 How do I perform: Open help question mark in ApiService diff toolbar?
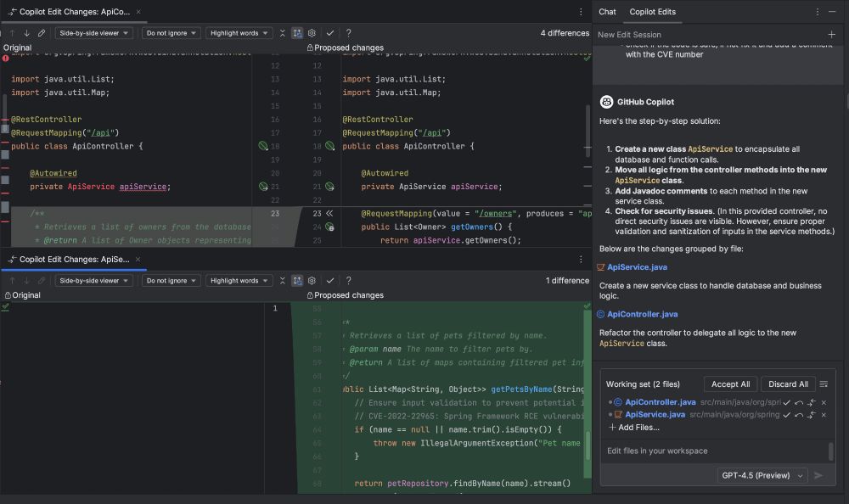(348, 280)
